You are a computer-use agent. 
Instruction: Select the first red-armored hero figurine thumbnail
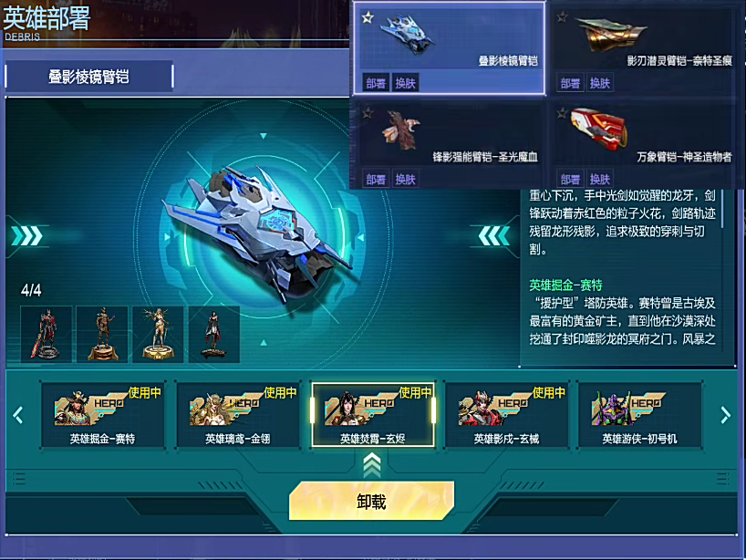coord(47,335)
